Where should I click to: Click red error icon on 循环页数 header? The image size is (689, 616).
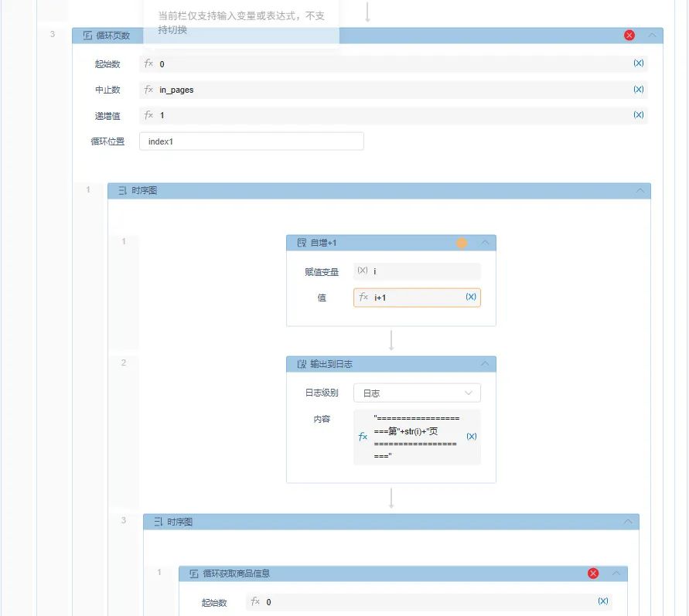coord(629,36)
